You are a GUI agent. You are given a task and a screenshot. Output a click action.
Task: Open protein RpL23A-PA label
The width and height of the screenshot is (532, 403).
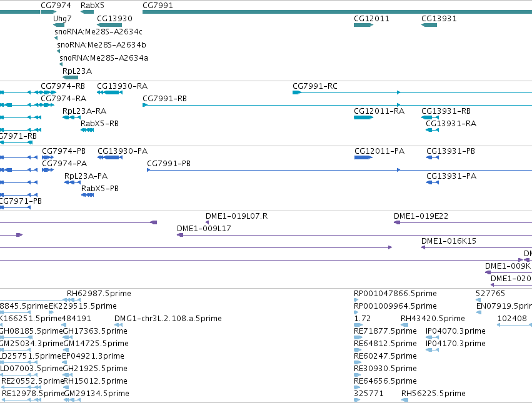[86, 176]
